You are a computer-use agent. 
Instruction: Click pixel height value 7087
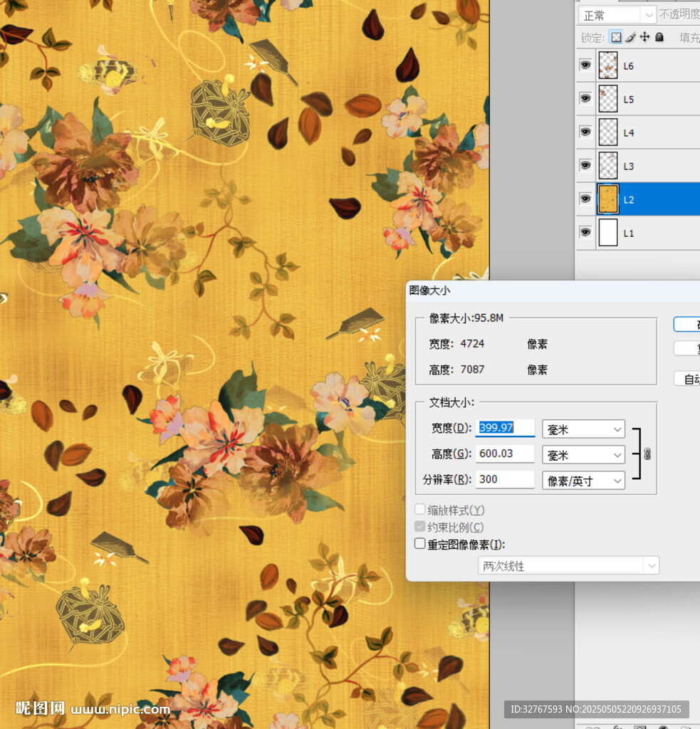point(472,369)
